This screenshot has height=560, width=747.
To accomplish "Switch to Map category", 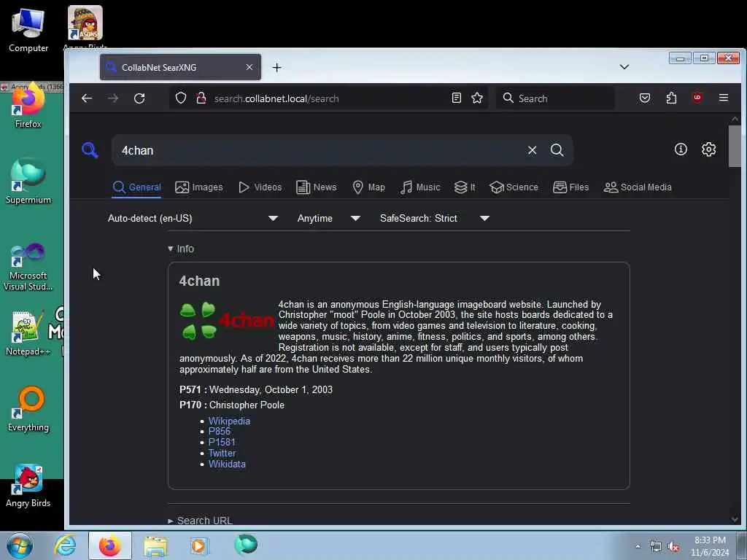I will coord(368,187).
